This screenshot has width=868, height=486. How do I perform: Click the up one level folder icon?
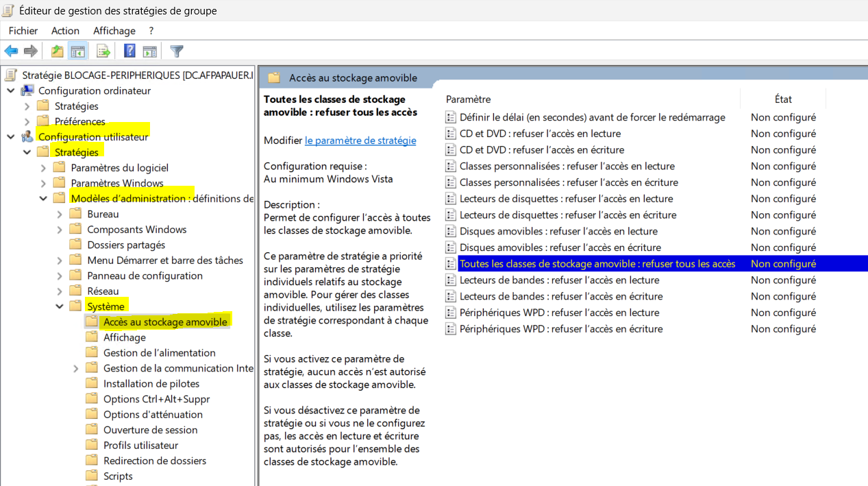pyautogui.click(x=58, y=51)
